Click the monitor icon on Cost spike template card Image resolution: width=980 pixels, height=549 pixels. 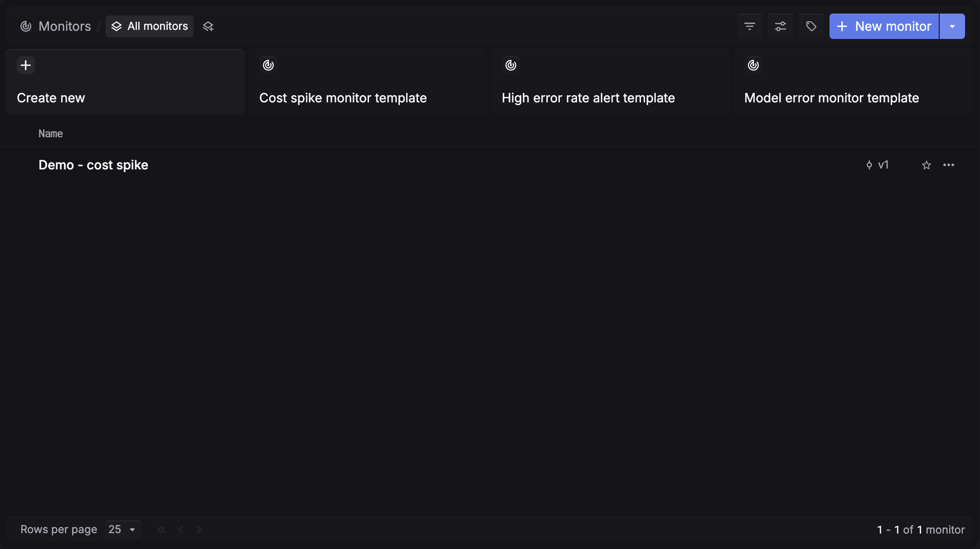coord(268,65)
